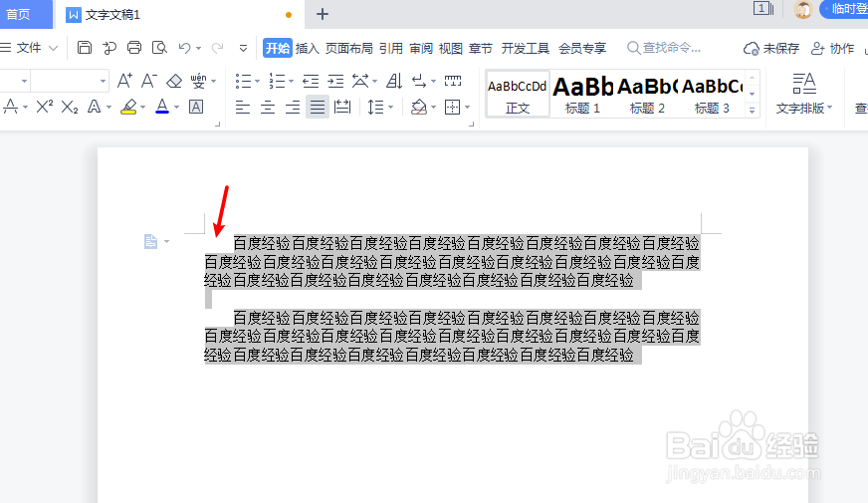
Task: Open paragraph settings dialog launcher
Action: click(x=472, y=125)
